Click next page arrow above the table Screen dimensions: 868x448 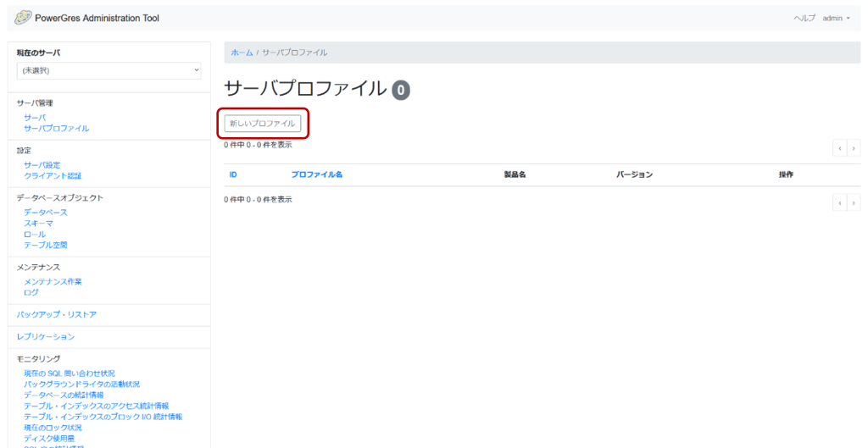pos(854,148)
